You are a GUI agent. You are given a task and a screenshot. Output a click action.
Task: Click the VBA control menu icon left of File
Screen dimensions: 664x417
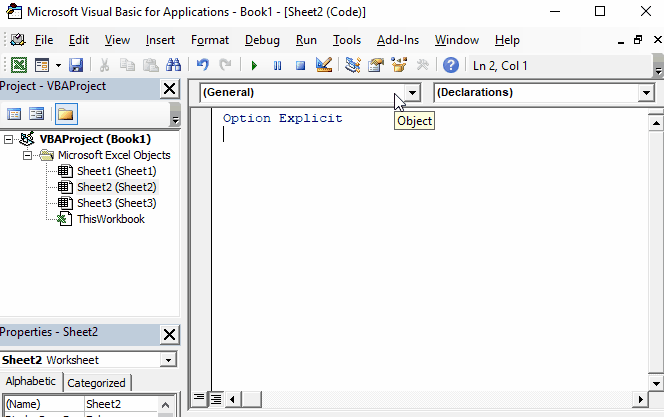point(17,40)
